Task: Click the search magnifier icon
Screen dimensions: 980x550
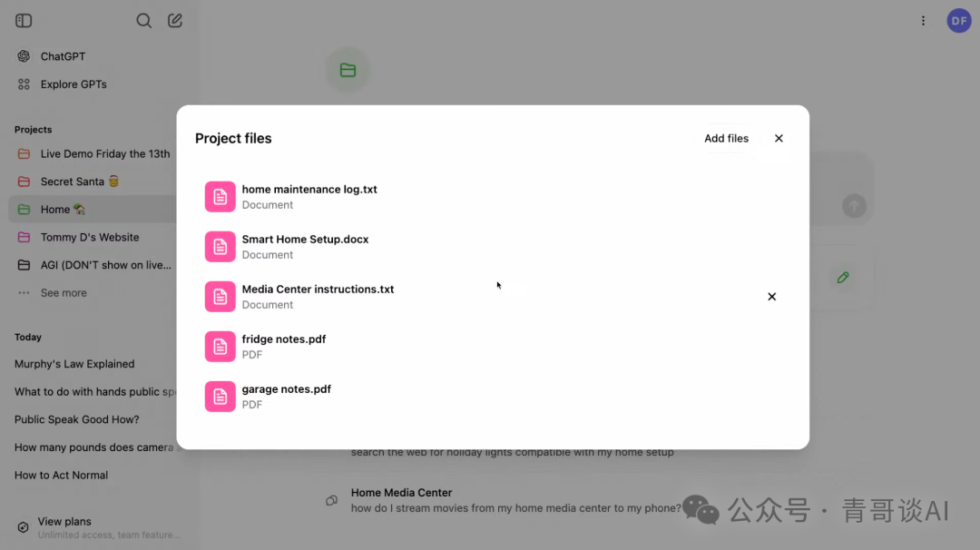Action: (143, 21)
